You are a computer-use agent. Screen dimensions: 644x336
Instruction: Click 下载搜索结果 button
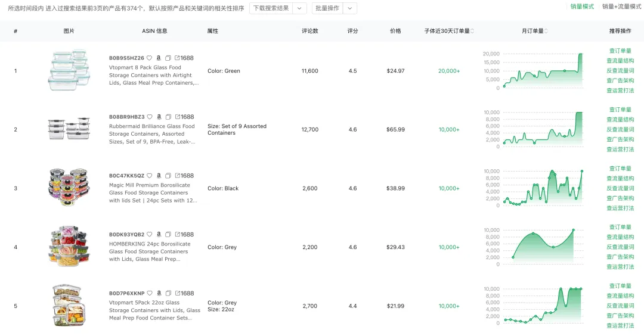click(271, 8)
